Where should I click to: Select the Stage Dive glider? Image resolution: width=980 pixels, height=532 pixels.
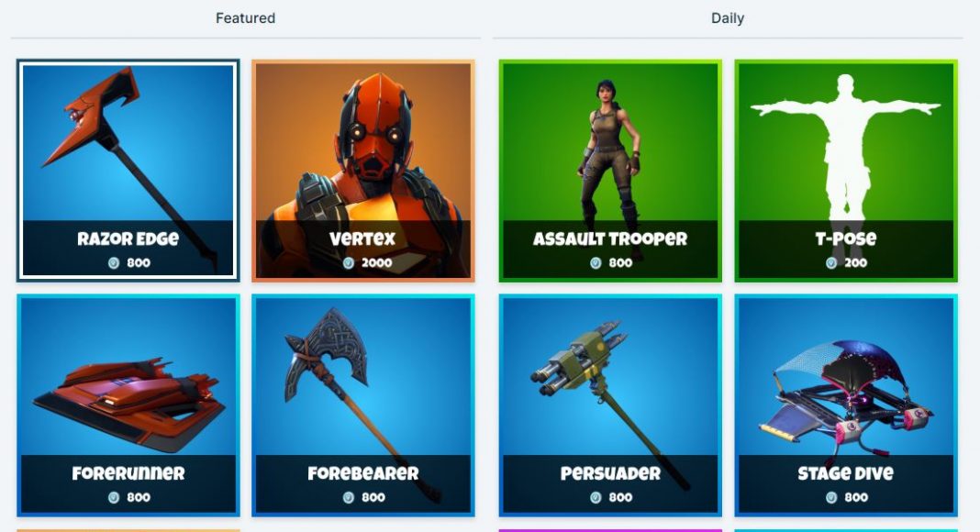pos(846,405)
